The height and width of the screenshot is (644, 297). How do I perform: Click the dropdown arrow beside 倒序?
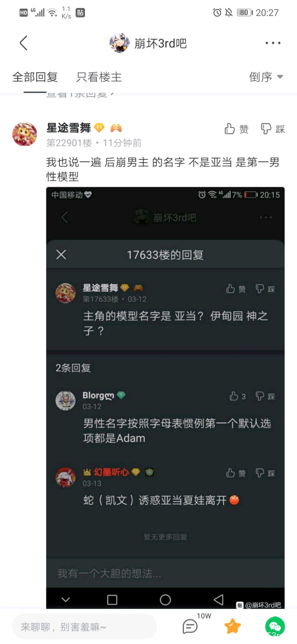coord(280,77)
